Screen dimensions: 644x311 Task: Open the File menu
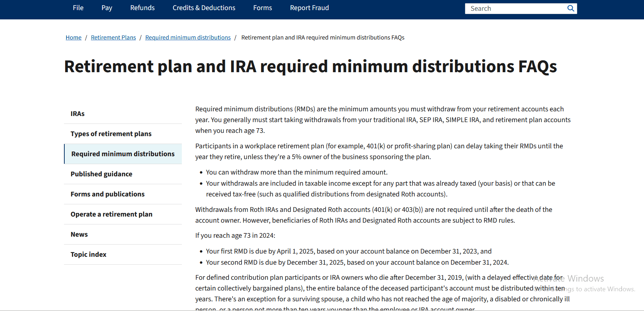(78, 8)
